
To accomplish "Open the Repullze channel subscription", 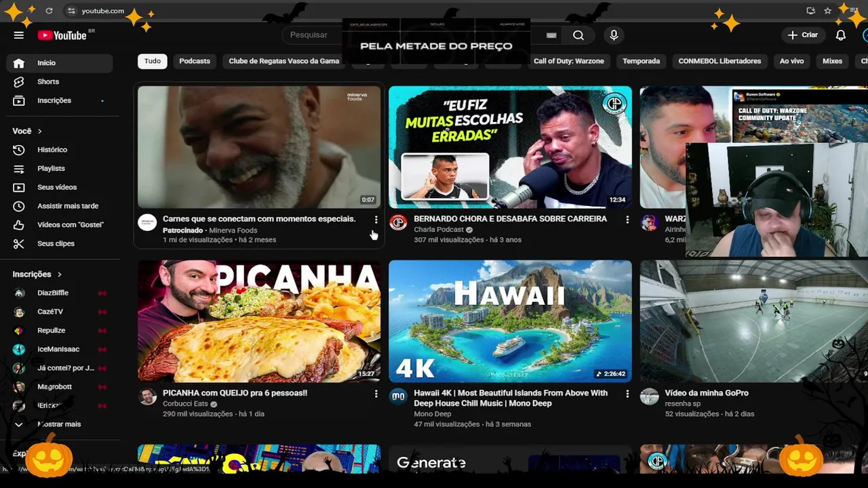I will [x=60, y=331].
